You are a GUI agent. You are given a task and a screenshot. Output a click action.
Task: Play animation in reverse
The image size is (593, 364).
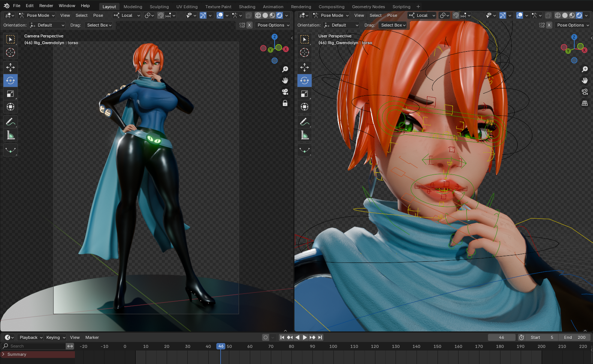[x=297, y=337]
